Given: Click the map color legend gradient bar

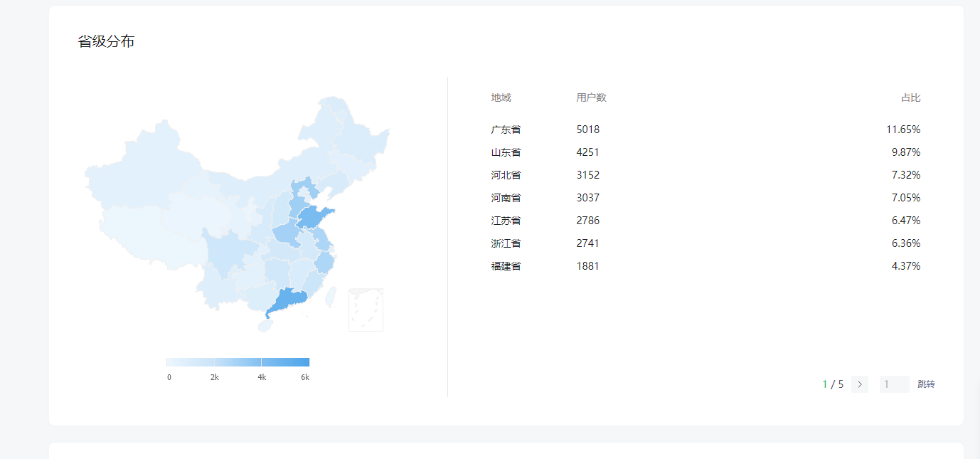Looking at the screenshot, I should (238, 362).
